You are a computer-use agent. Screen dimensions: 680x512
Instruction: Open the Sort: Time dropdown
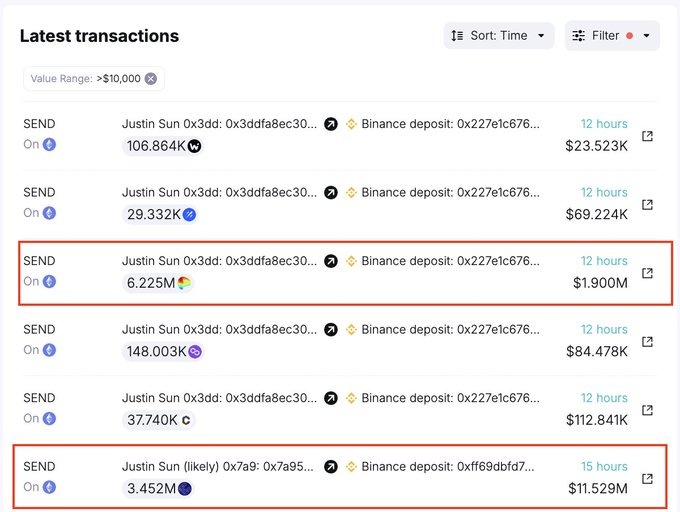[x=499, y=36]
